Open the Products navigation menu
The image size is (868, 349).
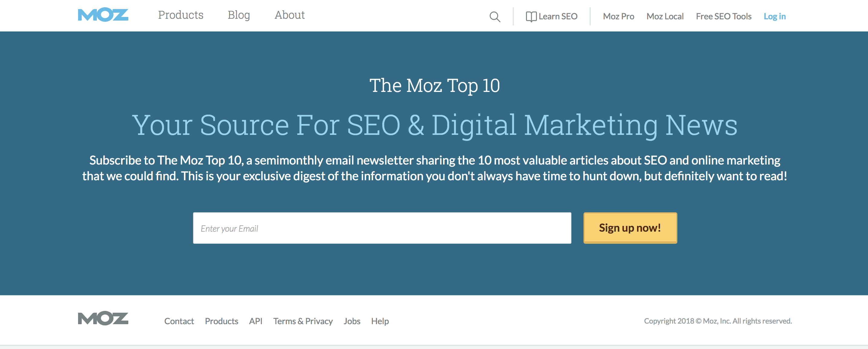(x=181, y=15)
